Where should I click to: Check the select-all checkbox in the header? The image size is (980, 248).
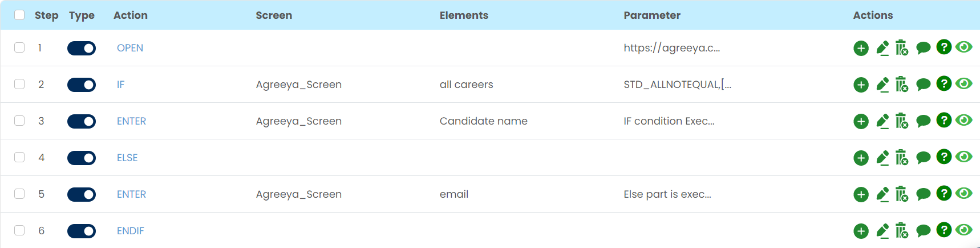click(19, 15)
